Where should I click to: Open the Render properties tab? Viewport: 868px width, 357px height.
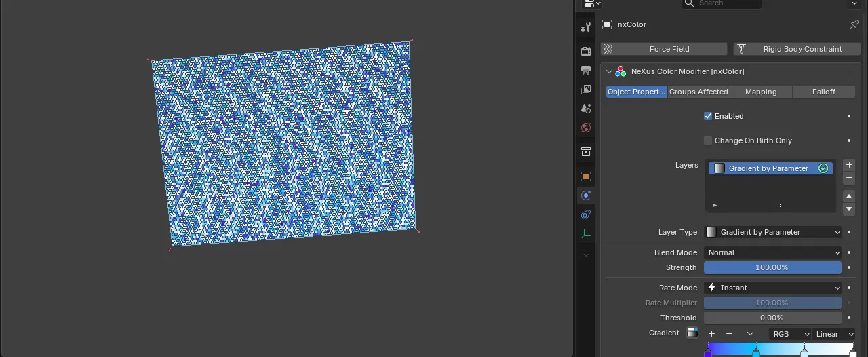pyautogui.click(x=586, y=51)
